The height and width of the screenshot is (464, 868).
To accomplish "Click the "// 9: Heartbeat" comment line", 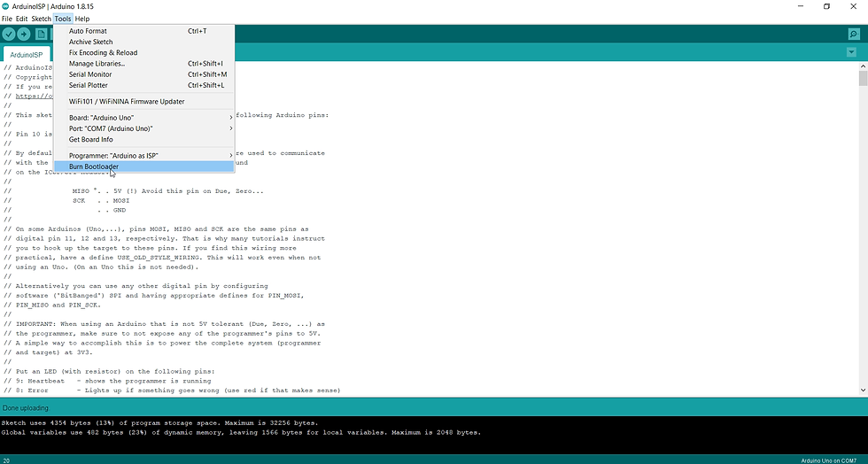I will tap(107, 381).
